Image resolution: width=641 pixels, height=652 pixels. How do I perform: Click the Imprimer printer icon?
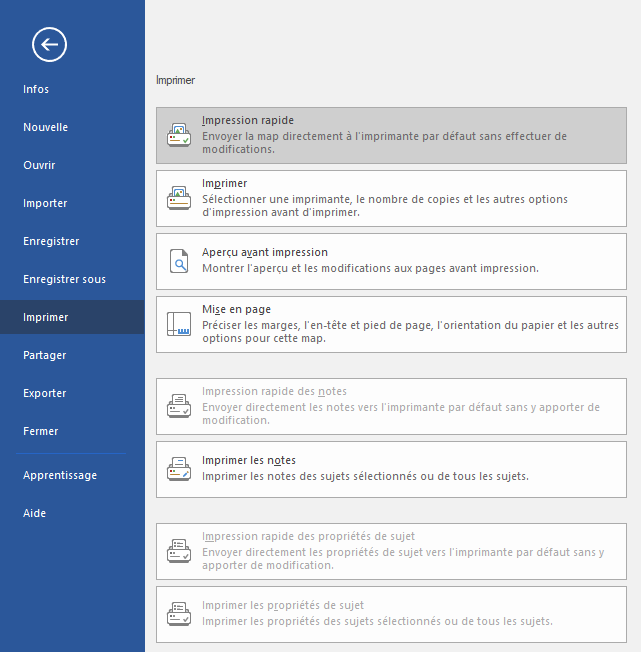[x=178, y=198]
